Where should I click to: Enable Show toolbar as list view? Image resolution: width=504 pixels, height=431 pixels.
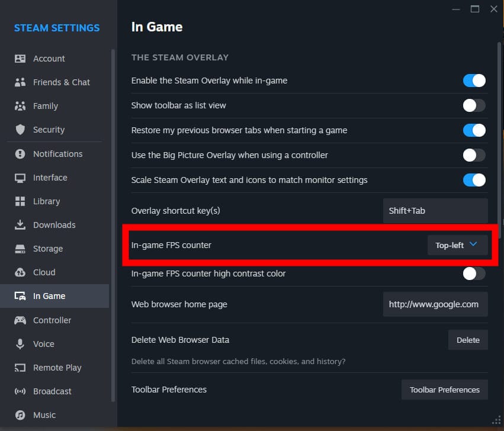[x=474, y=105]
